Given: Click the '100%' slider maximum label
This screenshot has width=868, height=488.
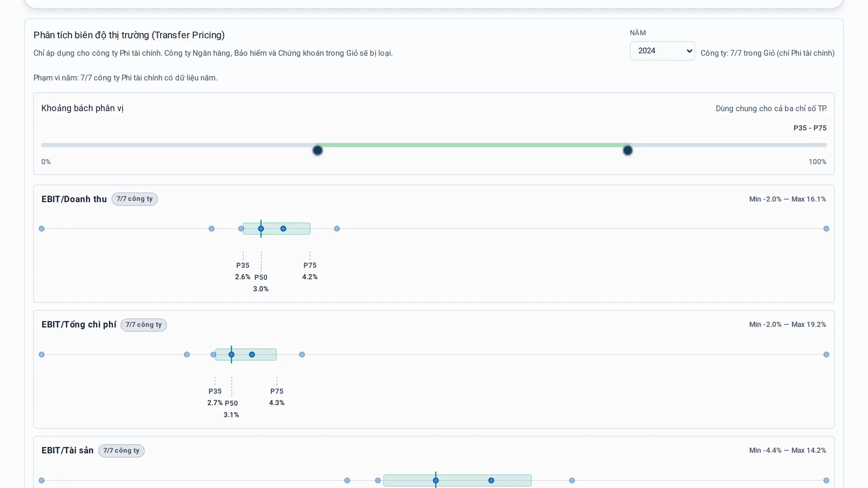Looking at the screenshot, I should (817, 162).
